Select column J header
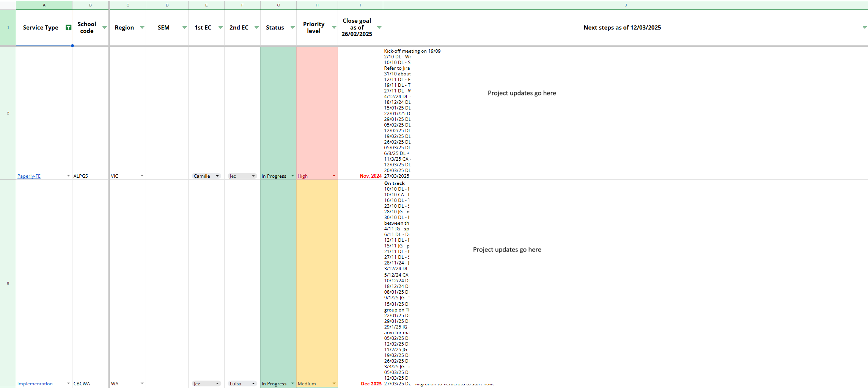The height and width of the screenshot is (388, 868). point(626,5)
